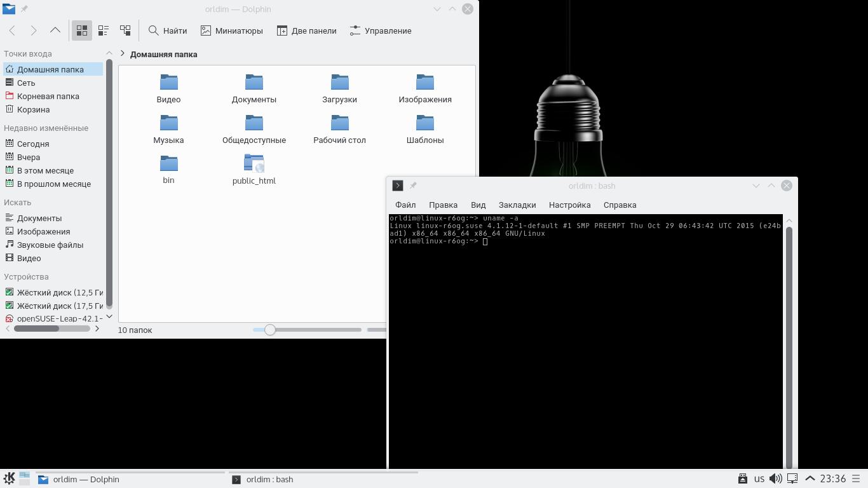868x488 pixels.
Task: Click the Найти search button
Action: 168,30
